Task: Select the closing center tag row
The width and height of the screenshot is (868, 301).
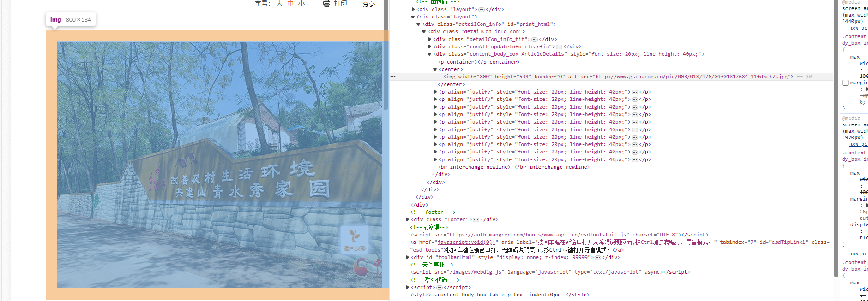Action: tap(452, 85)
